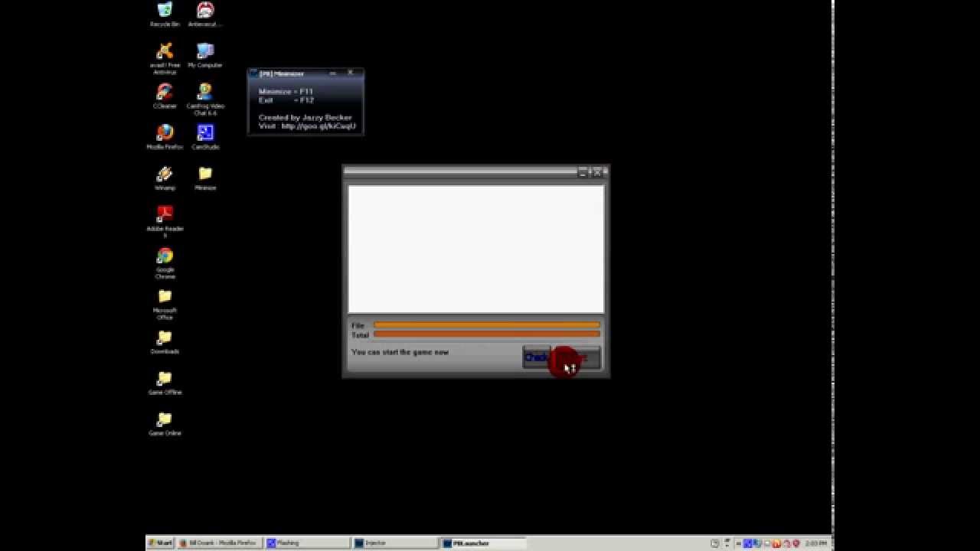The height and width of the screenshot is (551, 980).
Task: Open the My Computer desktop icon
Action: [x=205, y=56]
